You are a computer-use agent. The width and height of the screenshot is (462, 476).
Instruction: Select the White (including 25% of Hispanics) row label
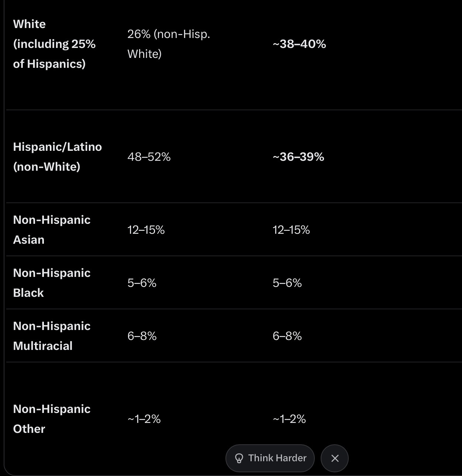click(x=54, y=44)
